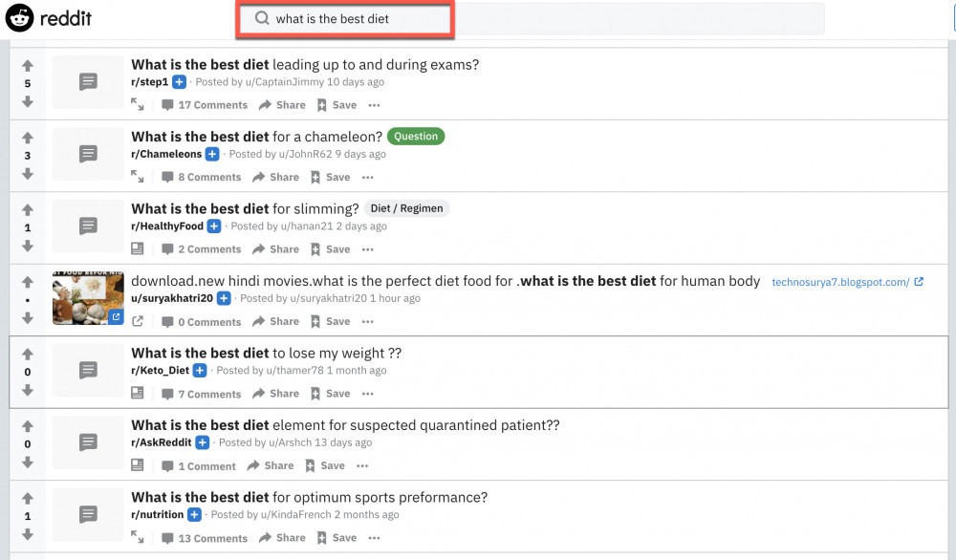This screenshot has width=956, height=560.
Task: Downvote the chameleon diet post
Action: click(x=27, y=174)
